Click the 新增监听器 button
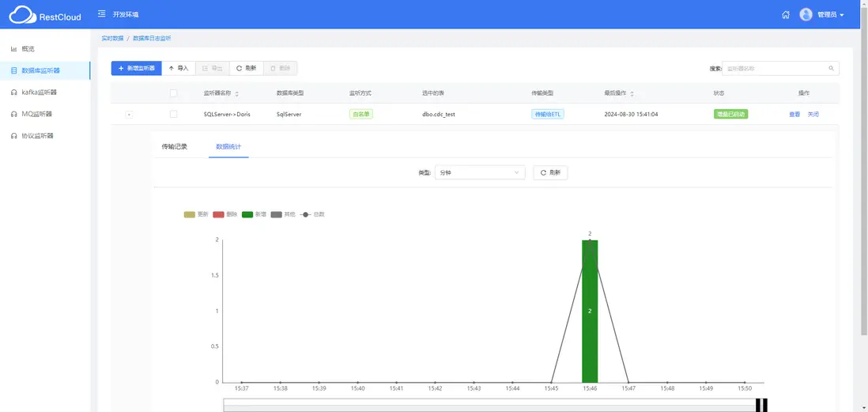 click(x=136, y=68)
